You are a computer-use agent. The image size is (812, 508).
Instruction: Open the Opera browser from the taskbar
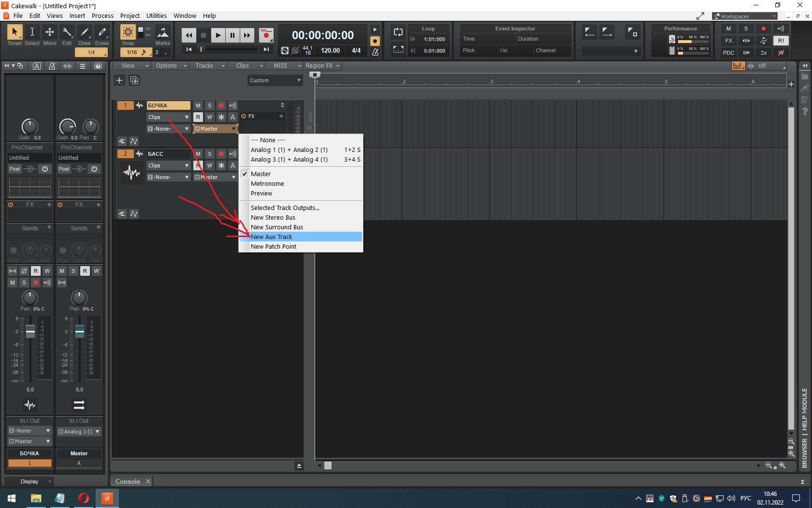[83, 498]
